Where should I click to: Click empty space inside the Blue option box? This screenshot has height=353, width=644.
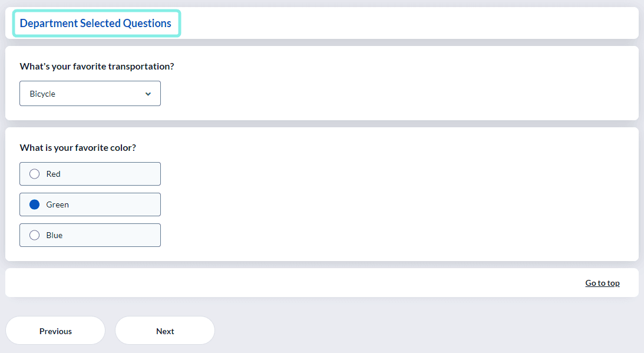click(111, 235)
